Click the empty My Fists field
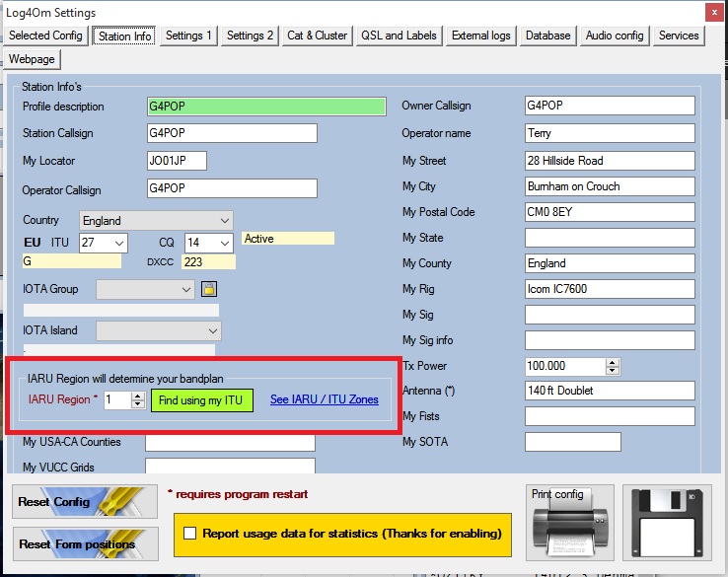728x577 pixels. [x=610, y=416]
